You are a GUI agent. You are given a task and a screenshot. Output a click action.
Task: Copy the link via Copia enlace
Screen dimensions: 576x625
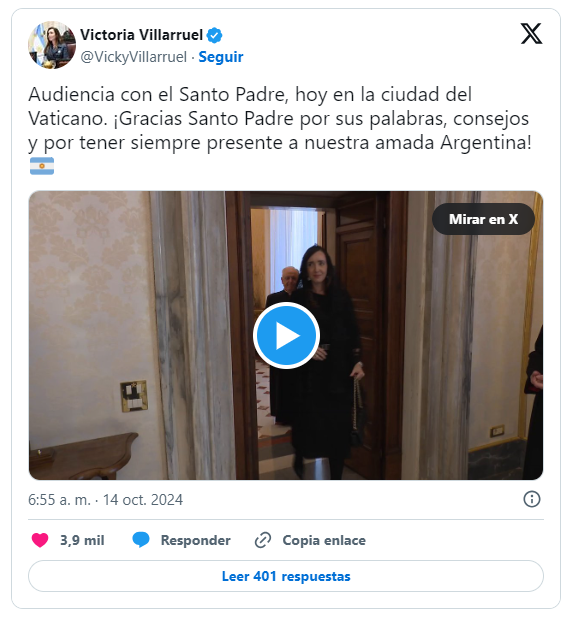pos(324,540)
